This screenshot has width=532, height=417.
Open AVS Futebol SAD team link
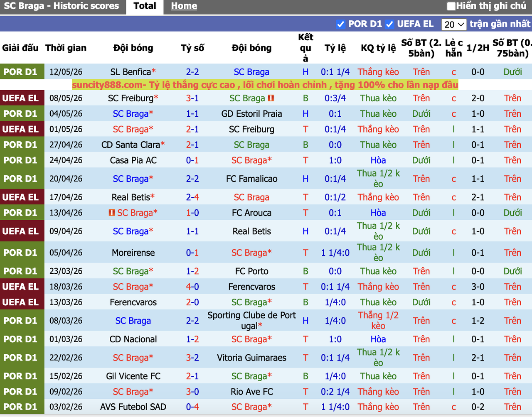pos(133,407)
